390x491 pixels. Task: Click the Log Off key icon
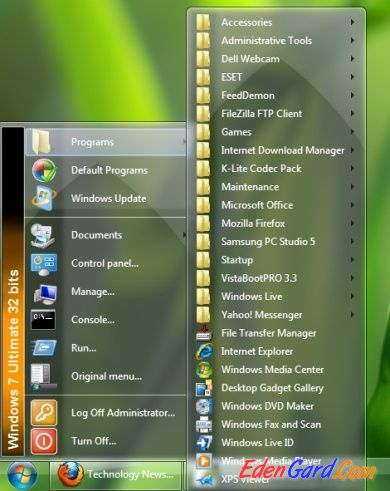44,413
